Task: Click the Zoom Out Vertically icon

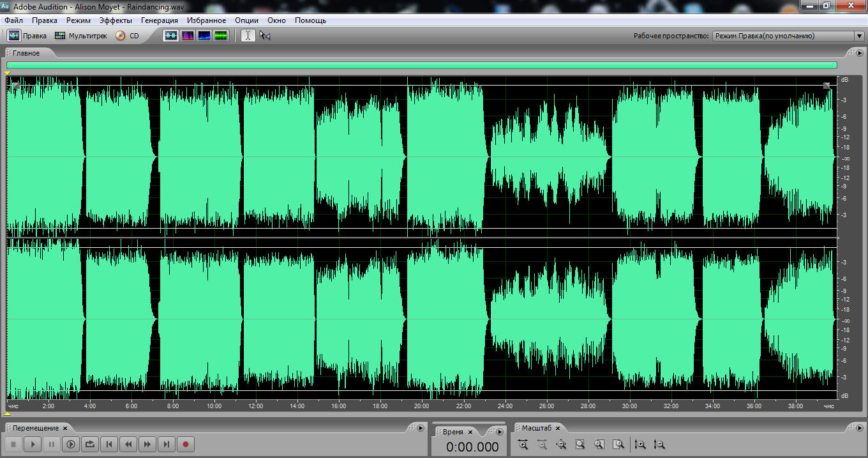Action: [x=659, y=445]
